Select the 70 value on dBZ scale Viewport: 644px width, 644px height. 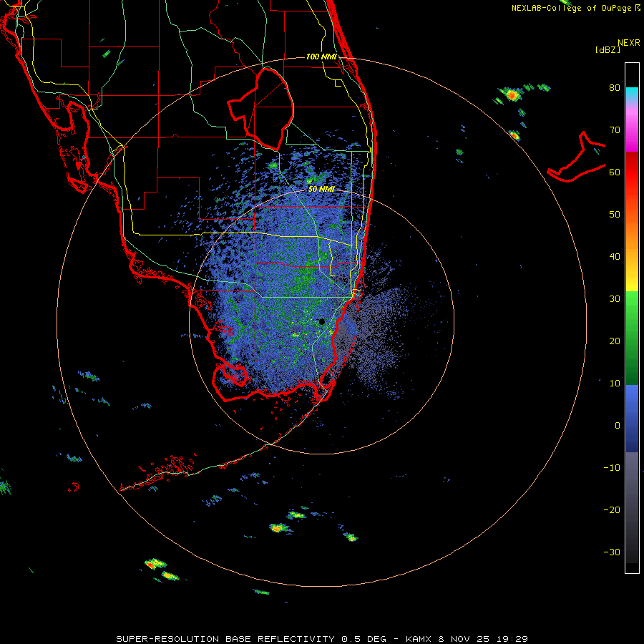(x=615, y=130)
